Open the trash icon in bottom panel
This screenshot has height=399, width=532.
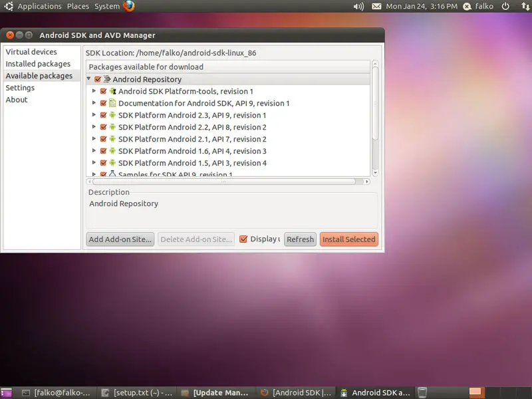click(422, 392)
